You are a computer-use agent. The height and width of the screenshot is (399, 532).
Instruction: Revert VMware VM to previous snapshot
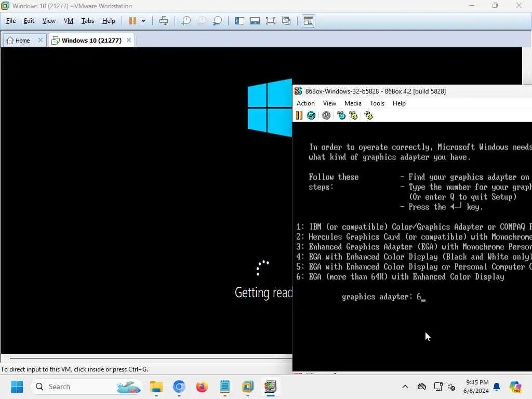click(202, 21)
